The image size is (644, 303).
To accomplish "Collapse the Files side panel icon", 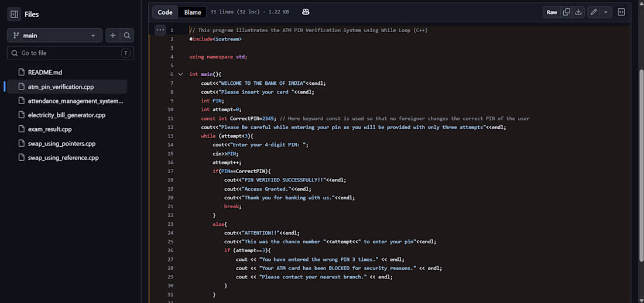I will (14, 15).
